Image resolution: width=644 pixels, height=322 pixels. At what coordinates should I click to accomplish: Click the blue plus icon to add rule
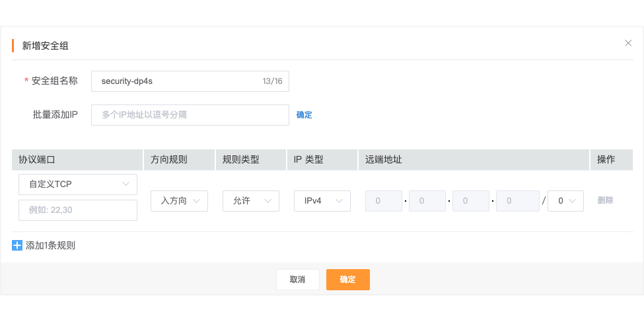(17, 245)
